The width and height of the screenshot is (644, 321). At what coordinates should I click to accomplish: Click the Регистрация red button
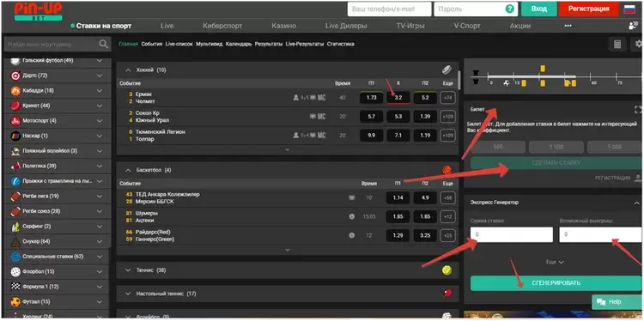point(588,9)
